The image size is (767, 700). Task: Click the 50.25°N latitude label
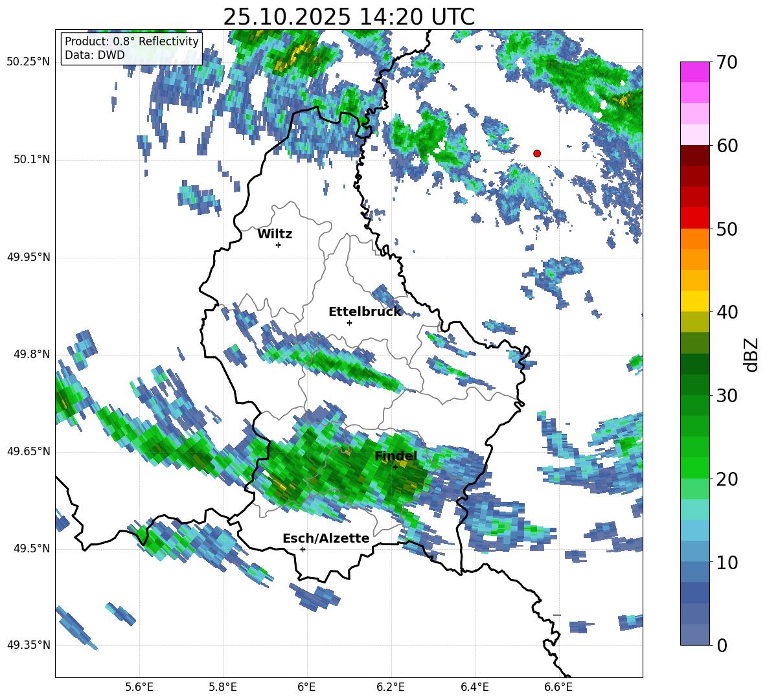click(x=29, y=62)
